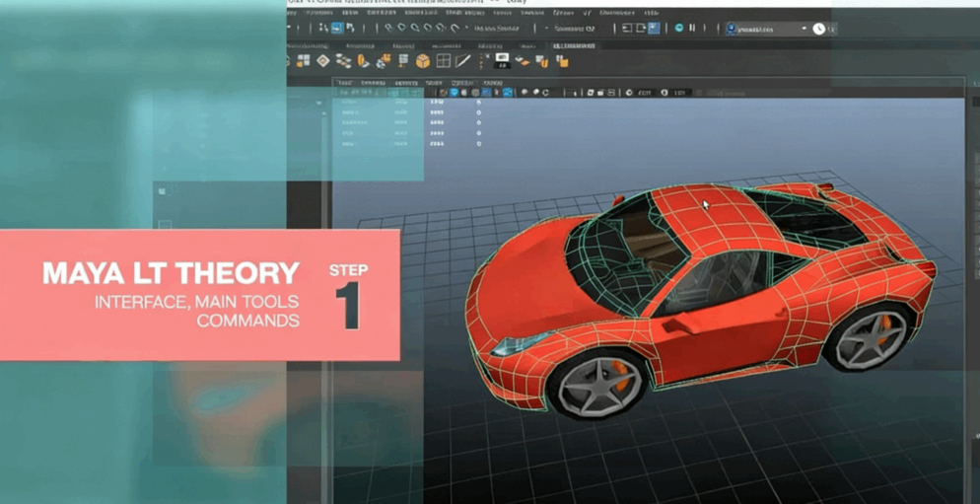Select the highlighted active shelf tab
The height and width of the screenshot is (504, 980).
pos(573,45)
